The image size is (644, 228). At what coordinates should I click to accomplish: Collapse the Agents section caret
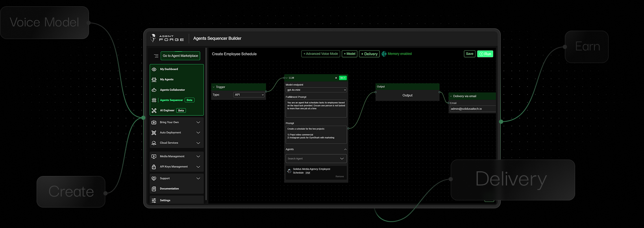point(345,150)
